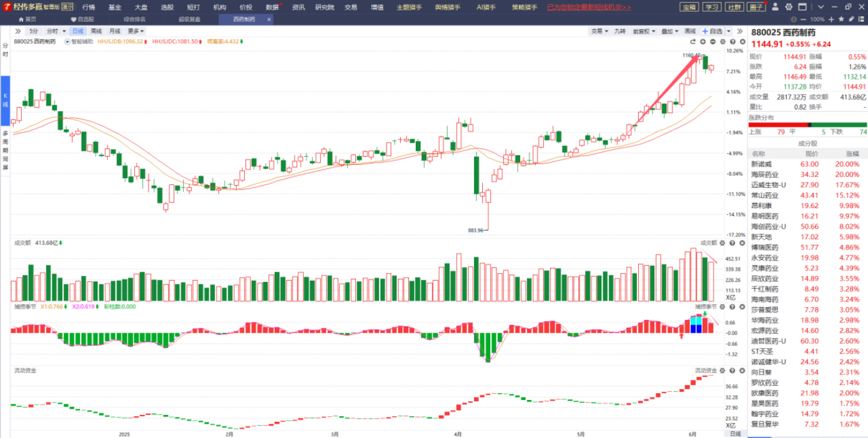Close the 西药制药 tab
The height and width of the screenshot is (438, 868).
click(x=269, y=19)
